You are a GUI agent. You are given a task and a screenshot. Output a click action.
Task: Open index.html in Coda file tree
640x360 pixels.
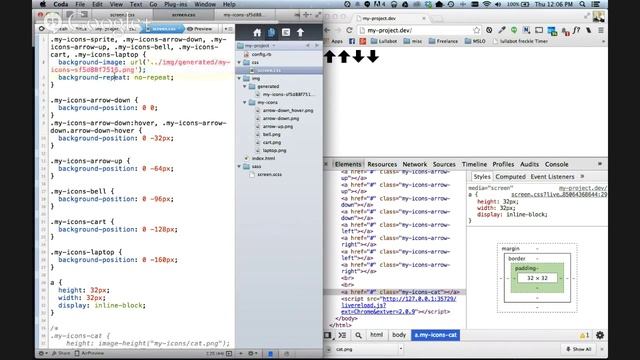tap(263, 158)
